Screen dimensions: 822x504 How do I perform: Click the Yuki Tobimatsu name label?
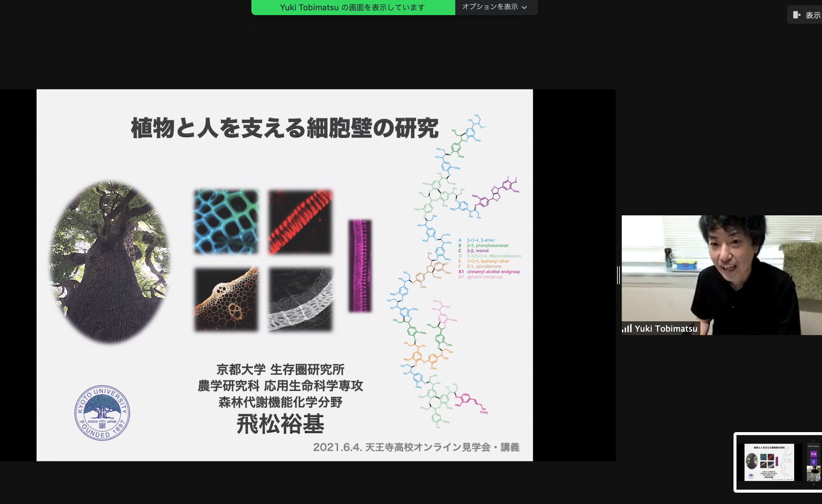[666, 329]
